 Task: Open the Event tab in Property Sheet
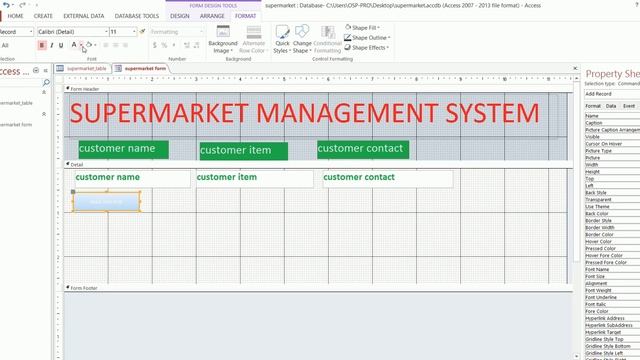click(x=629, y=106)
